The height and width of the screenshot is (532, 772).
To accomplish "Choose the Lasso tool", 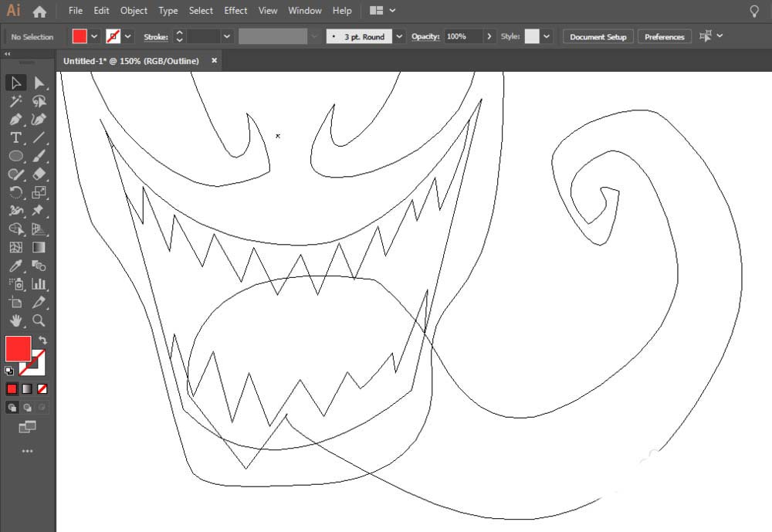I will click(x=39, y=101).
